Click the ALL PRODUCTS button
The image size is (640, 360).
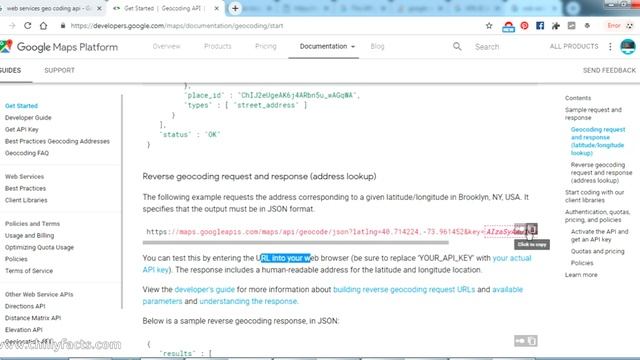click(x=574, y=47)
